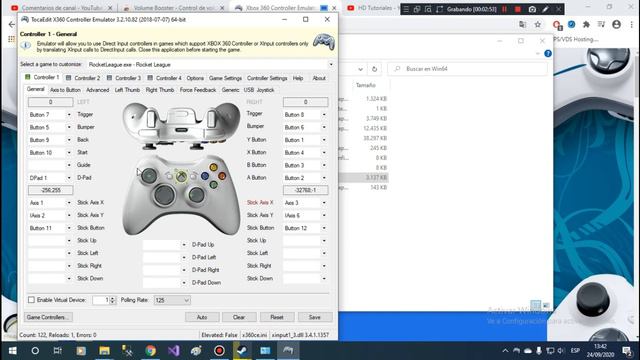The image size is (640, 360).
Task: Open the recorder's pencil drawing tool
Action: [x=545, y=9]
